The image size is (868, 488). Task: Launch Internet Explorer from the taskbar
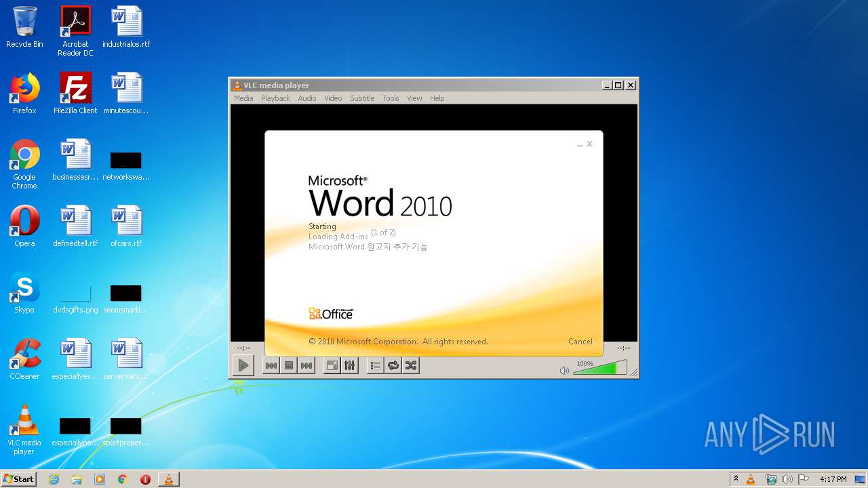[x=54, y=479]
